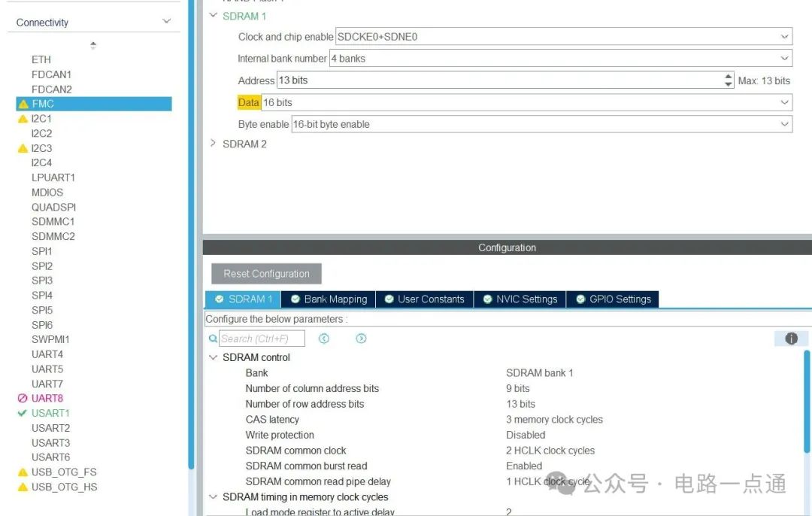Screen dimensions: 812x516
Task: Select FDCAN1 peripheral
Action: coord(51,74)
